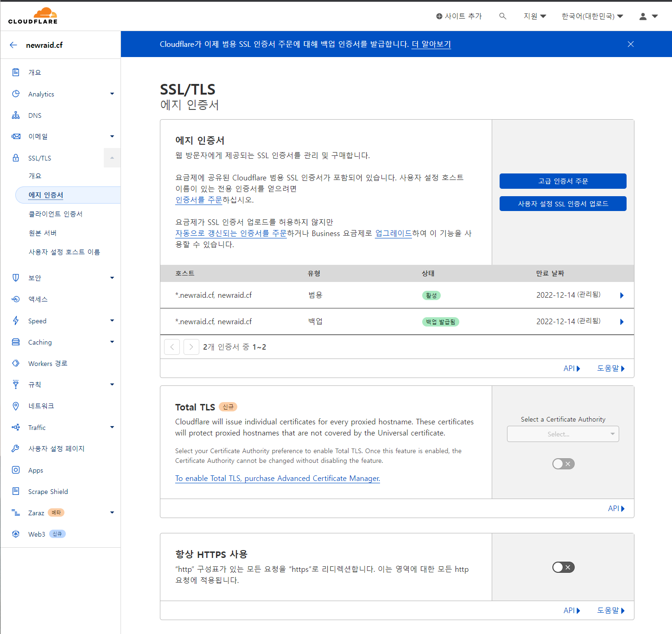
Task: Click the 네트워크 location pin icon
Action: tap(16, 406)
